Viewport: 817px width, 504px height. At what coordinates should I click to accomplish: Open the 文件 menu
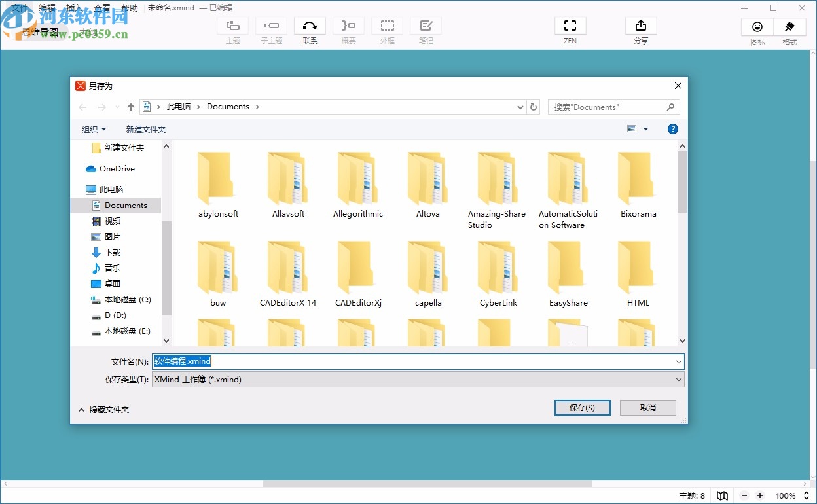coord(20,7)
